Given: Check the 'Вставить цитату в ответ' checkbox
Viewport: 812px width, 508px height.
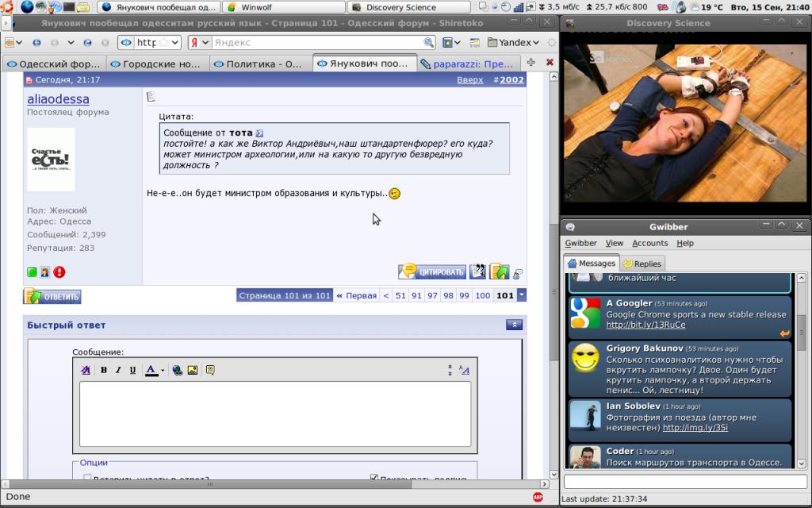Looking at the screenshot, I should 87,478.
